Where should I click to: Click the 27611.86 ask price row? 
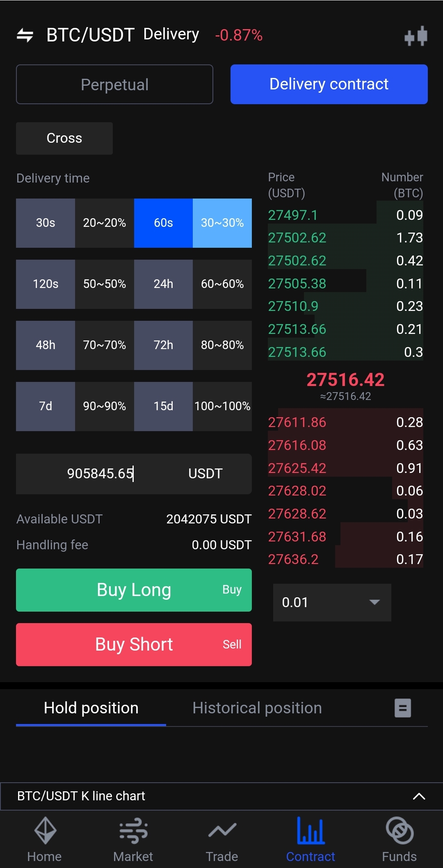coord(345,422)
